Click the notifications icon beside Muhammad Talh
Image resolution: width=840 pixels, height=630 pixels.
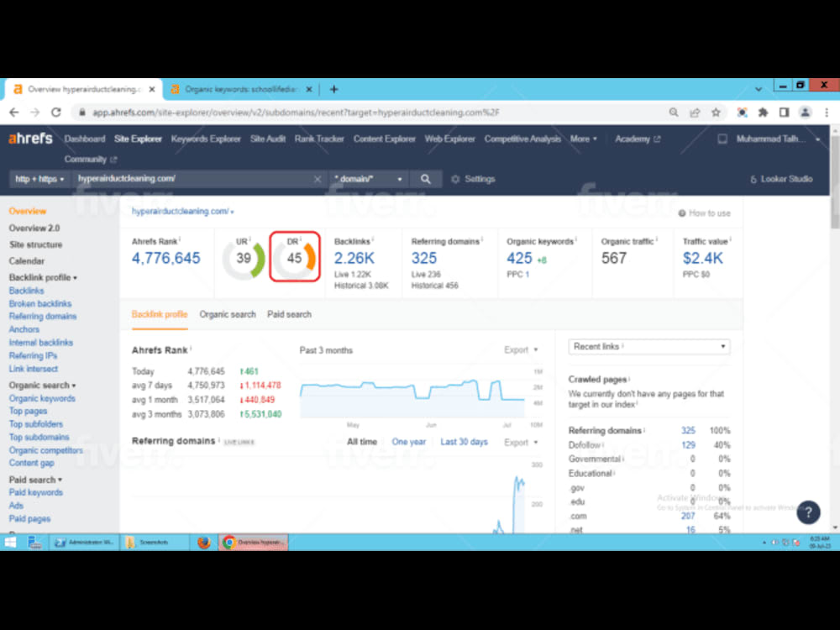tap(722, 139)
